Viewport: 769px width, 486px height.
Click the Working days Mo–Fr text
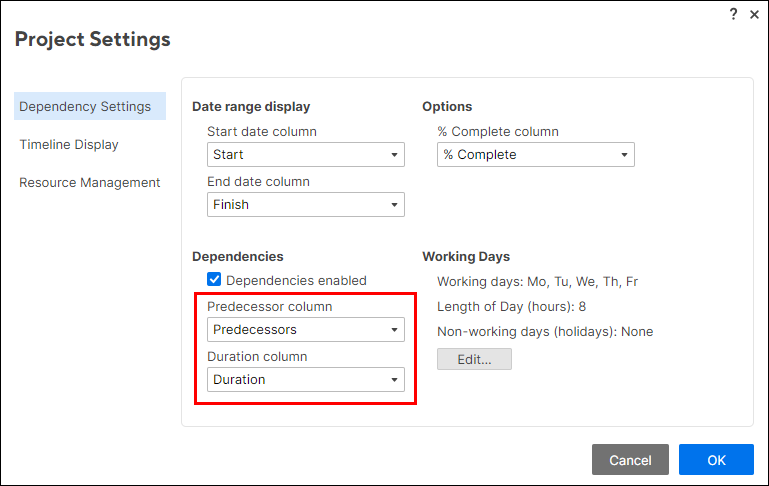tap(537, 282)
